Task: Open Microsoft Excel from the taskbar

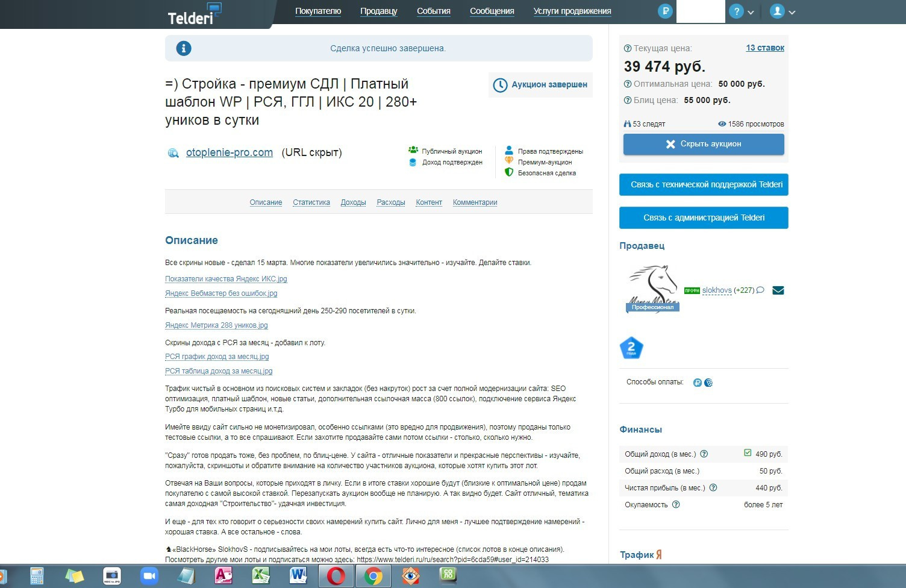Action: [261, 576]
